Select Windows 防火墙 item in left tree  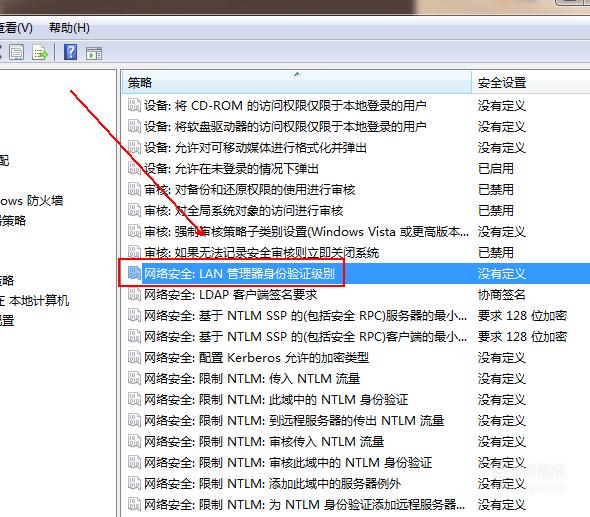[x=31, y=201]
